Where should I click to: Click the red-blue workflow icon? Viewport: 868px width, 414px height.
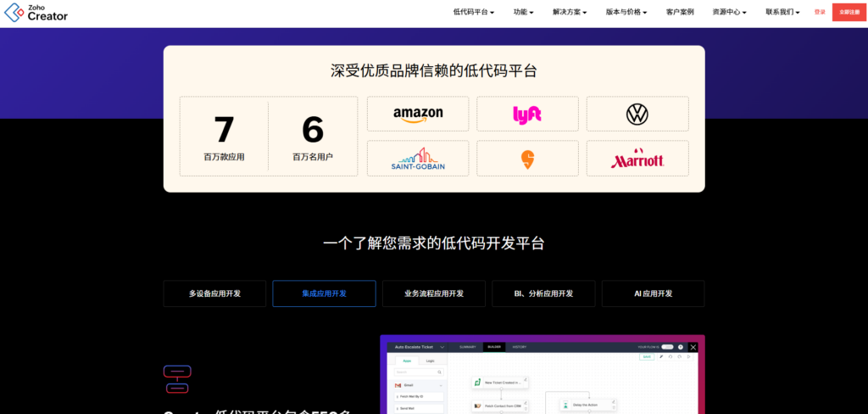point(177,379)
